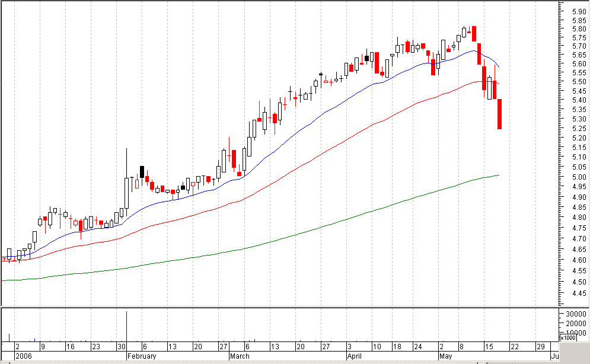The width and height of the screenshot is (590, 364).
Task: Click the February month label
Action: (142, 356)
